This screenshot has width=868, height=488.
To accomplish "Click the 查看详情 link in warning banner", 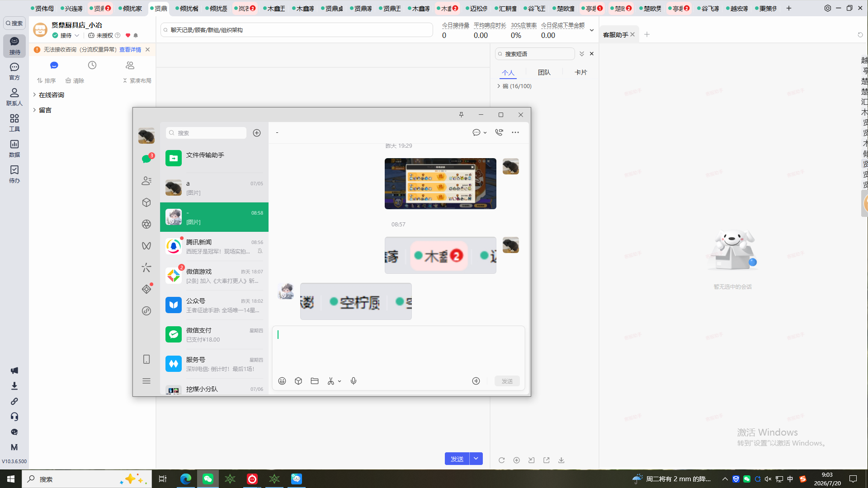I will coord(130,50).
